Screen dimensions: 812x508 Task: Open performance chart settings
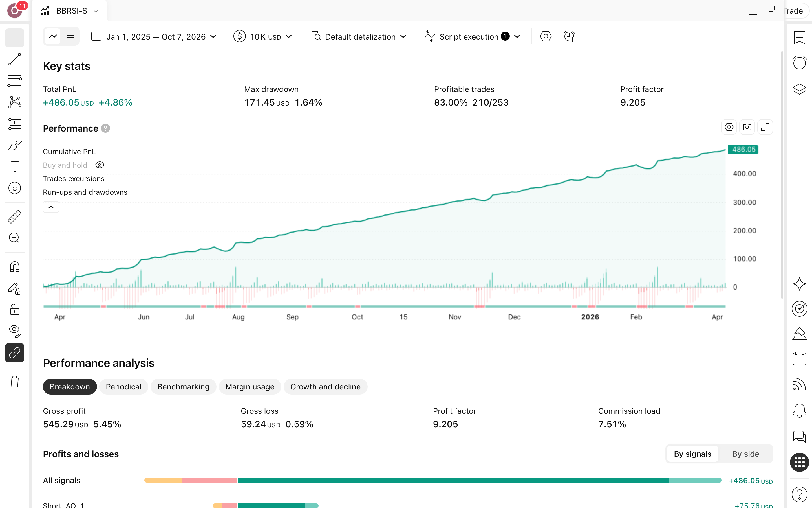tap(729, 127)
